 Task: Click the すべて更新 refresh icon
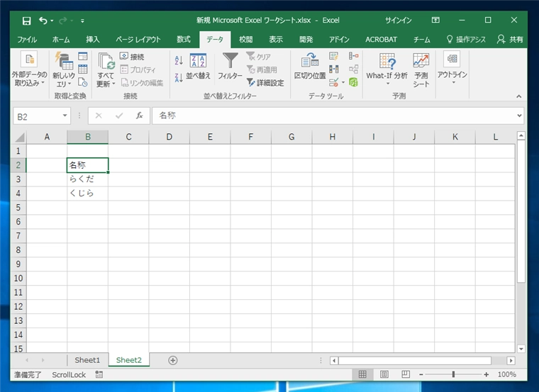106,61
